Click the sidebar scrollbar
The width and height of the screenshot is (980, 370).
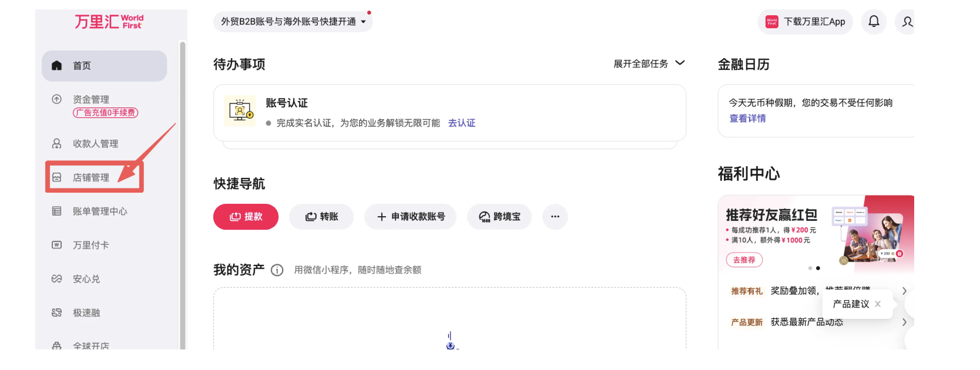(183, 195)
